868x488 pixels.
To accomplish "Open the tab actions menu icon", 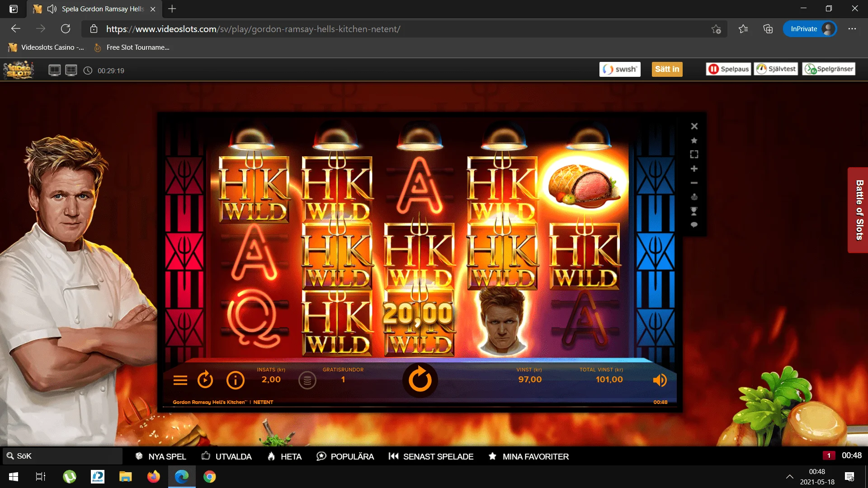I will coord(14,9).
